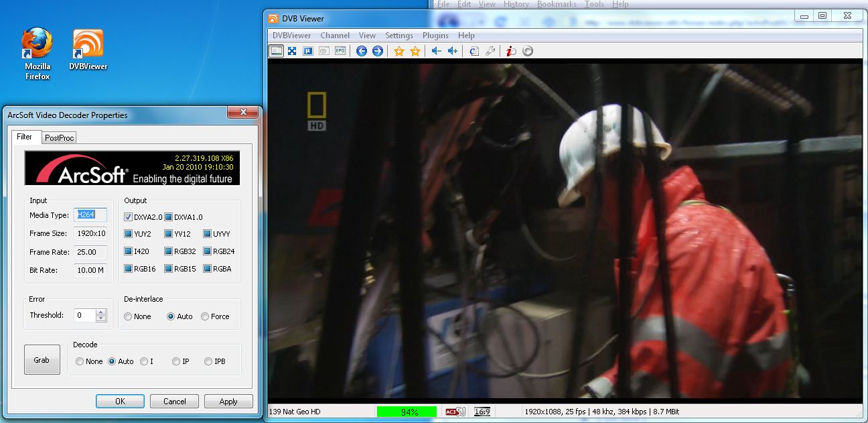Open the DVBViewer desktop shortcut

pyautogui.click(x=88, y=48)
